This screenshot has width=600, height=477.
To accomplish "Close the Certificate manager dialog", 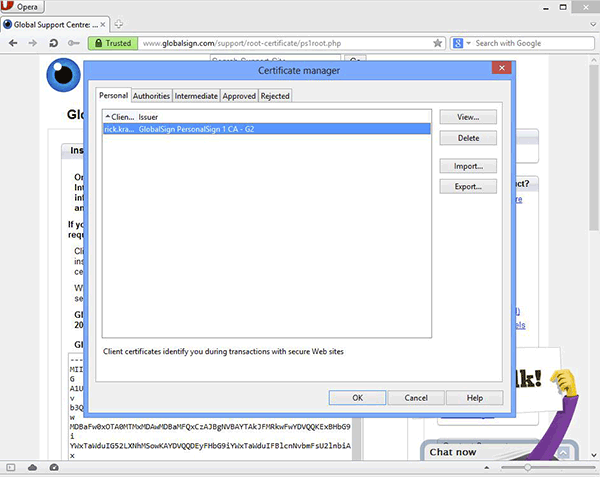I will tap(502, 68).
